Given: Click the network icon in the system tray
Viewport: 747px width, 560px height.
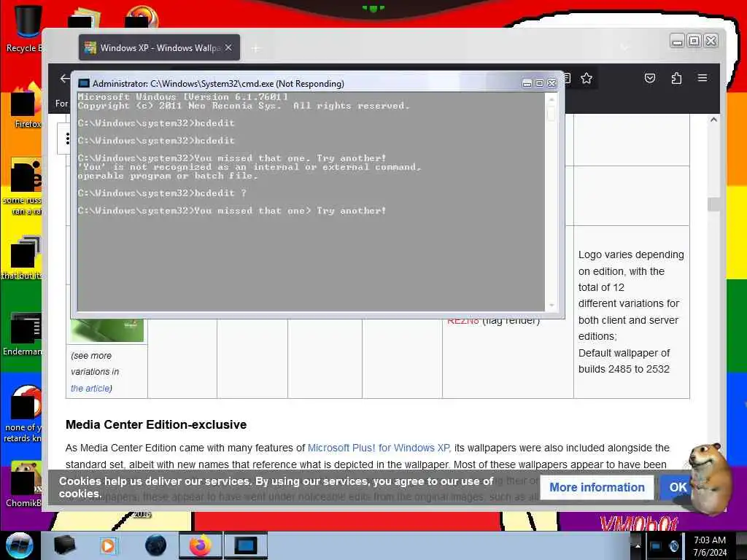Looking at the screenshot, I should pyautogui.click(x=656, y=546).
